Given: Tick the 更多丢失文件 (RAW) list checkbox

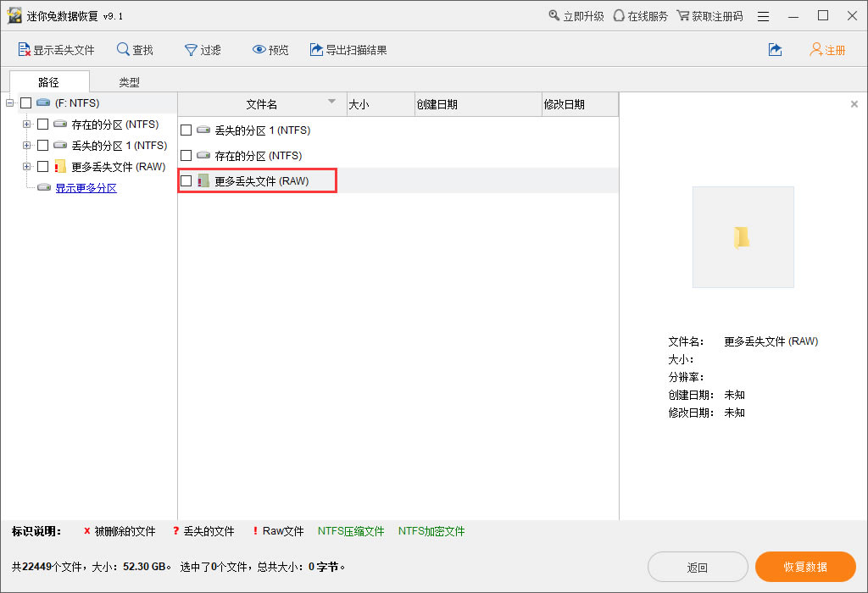Looking at the screenshot, I should pos(186,181).
